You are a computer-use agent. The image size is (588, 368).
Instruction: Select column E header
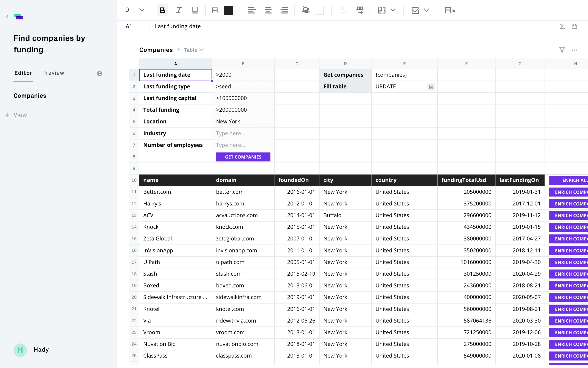point(404,64)
